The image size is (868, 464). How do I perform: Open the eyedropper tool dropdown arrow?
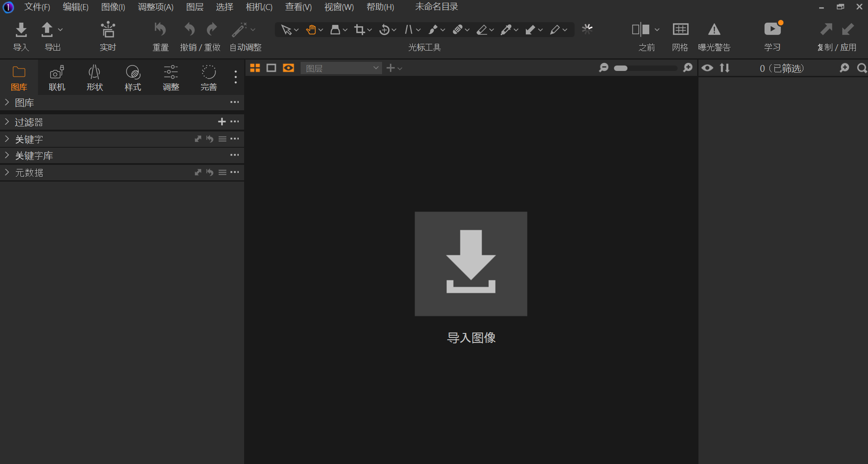(516, 30)
